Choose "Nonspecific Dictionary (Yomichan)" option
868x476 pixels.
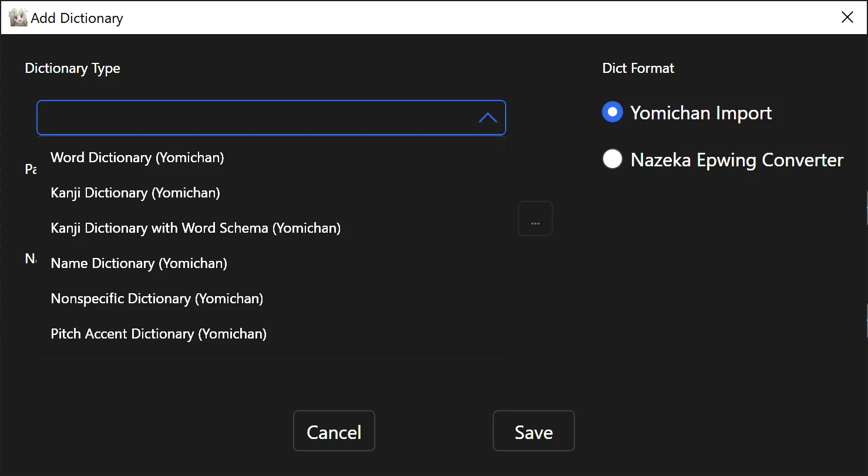pyautogui.click(x=156, y=298)
